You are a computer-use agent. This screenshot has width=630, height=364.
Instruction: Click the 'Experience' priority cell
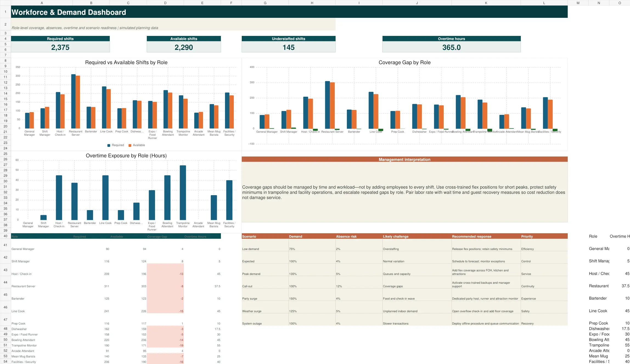coord(544,295)
